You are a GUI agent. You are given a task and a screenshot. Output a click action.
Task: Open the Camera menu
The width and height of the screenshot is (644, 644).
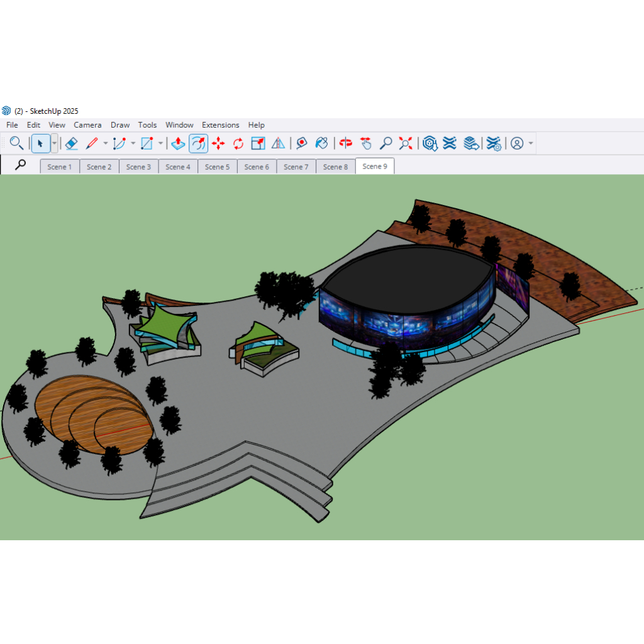coord(87,125)
